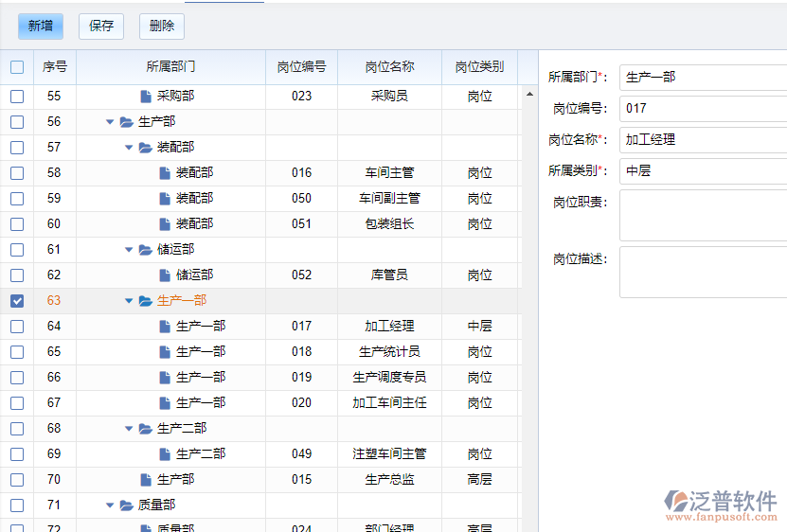The image size is (787, 532).
Task: Toggle the select-all checkbox in table header
Action: pyautogui.click(x=17, y=67)
